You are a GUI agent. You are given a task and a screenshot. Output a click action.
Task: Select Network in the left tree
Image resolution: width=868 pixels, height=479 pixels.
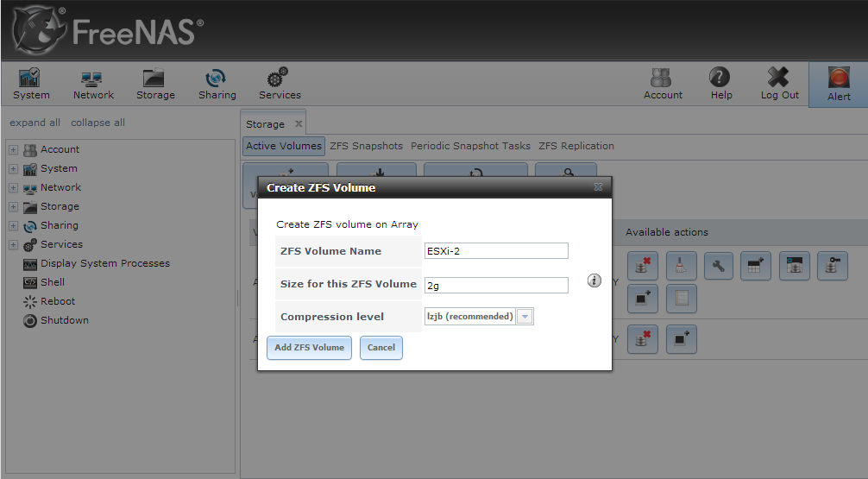tap(60, 188)
